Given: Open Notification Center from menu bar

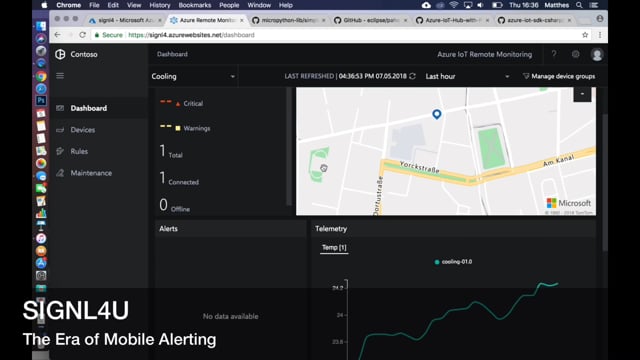Looking at the screenshot, I should [594, 5].
